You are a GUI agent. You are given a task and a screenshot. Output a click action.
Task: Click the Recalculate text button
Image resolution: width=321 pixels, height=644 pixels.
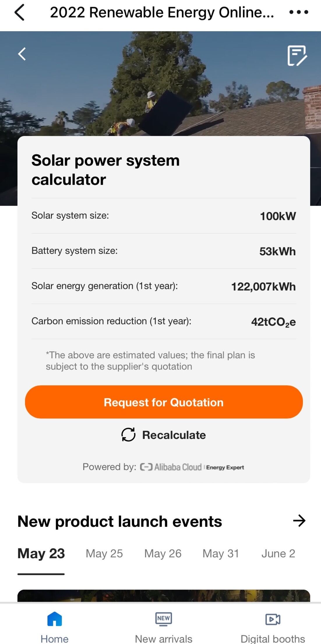pyautogui.click(x=174, y=435)
